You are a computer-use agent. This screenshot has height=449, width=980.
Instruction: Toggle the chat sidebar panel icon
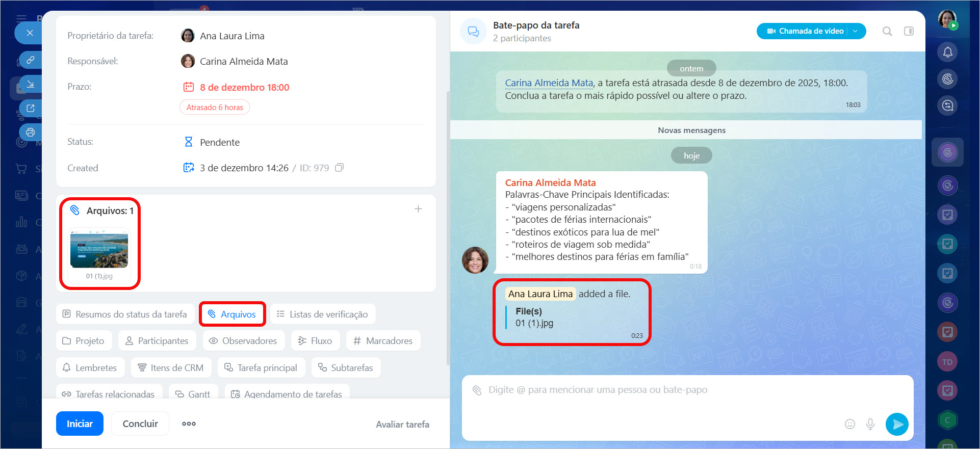coord(909,31)
